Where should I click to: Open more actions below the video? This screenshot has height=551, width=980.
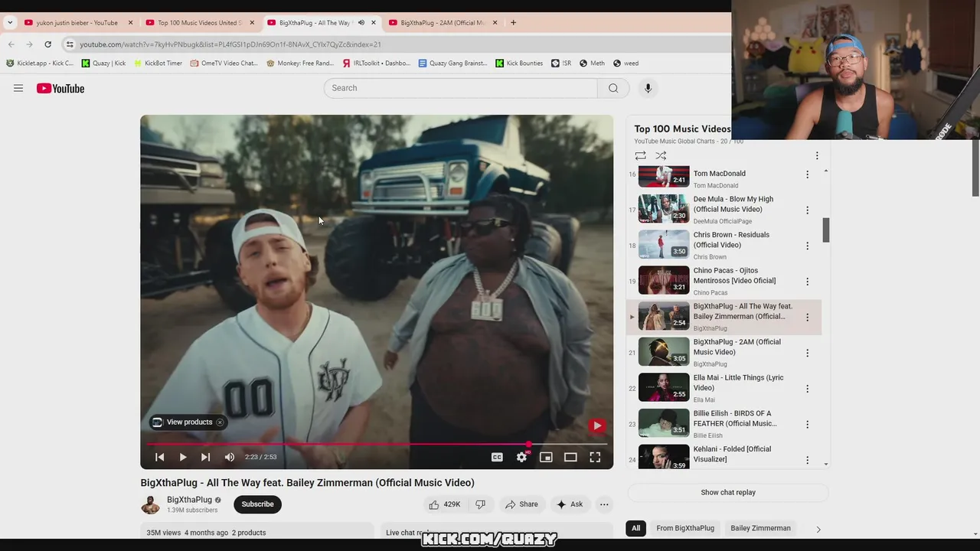[x=604, y=504]
